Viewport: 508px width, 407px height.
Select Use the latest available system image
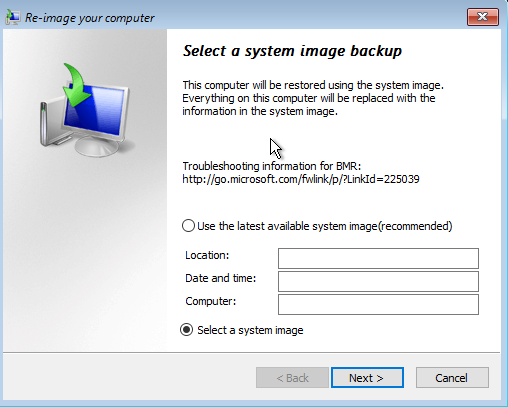pos(188,226)
